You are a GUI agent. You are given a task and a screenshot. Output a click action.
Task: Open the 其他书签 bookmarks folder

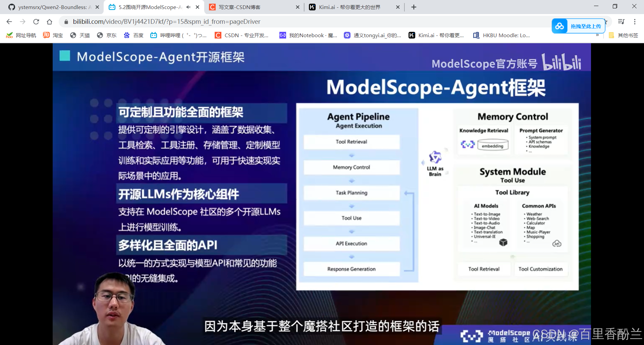point(624,35)
